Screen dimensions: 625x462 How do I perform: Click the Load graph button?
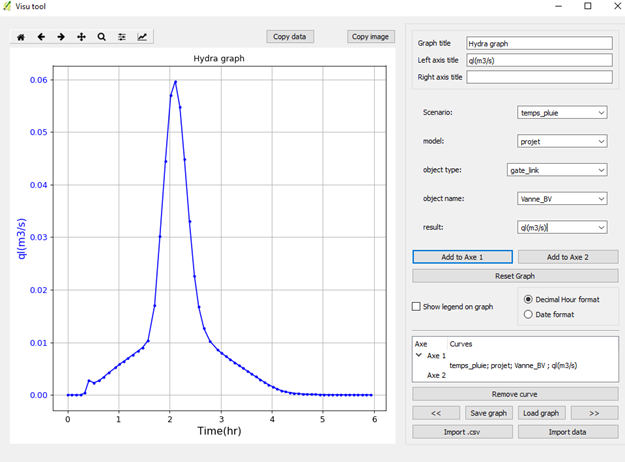click(541, 413)
